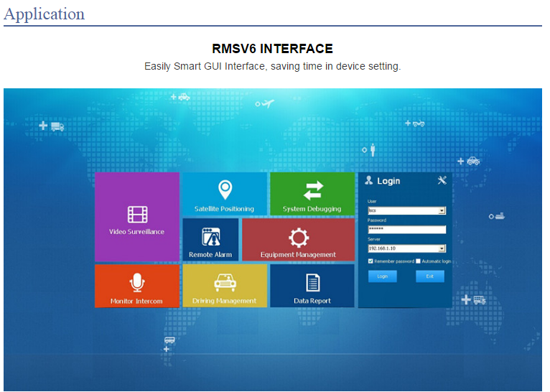Open System Debugging arrows tile
The height and width of the screenshot is (392, 550).
pyautogui.click(x=312, y=194)
